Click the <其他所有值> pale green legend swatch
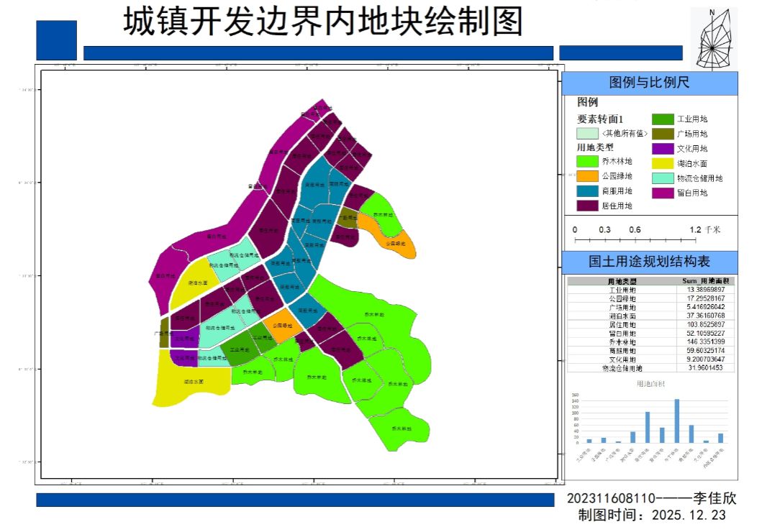Image resolution: width=767 pixels, height=532 pixels. tap(587, 134)
